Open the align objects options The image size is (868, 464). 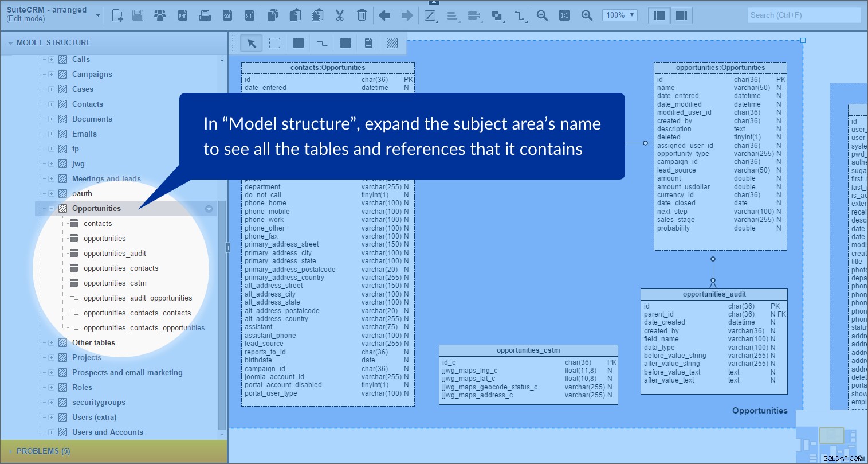452,15
